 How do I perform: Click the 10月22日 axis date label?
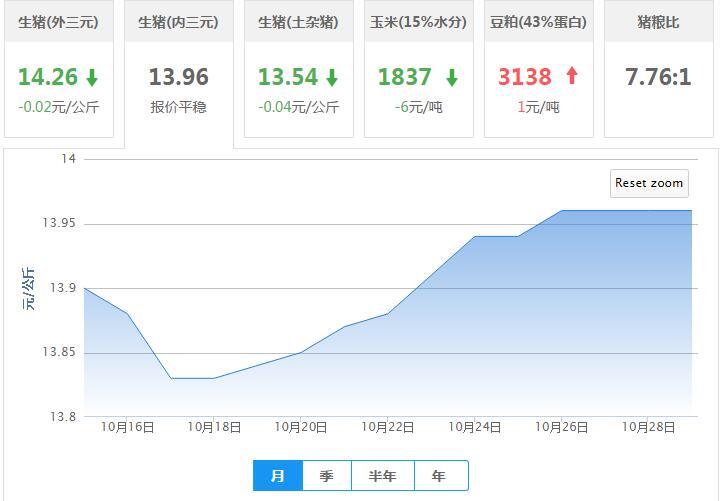(x=388, y=427)
